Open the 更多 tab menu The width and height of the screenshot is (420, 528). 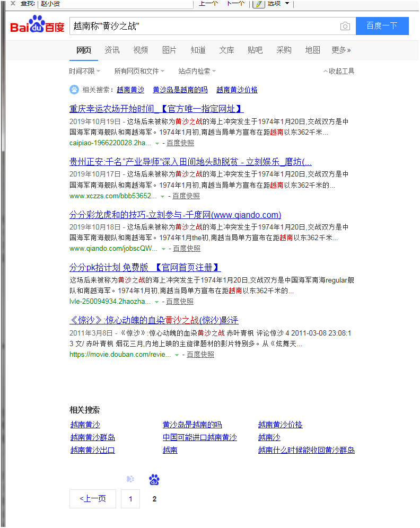click(341, 50)
